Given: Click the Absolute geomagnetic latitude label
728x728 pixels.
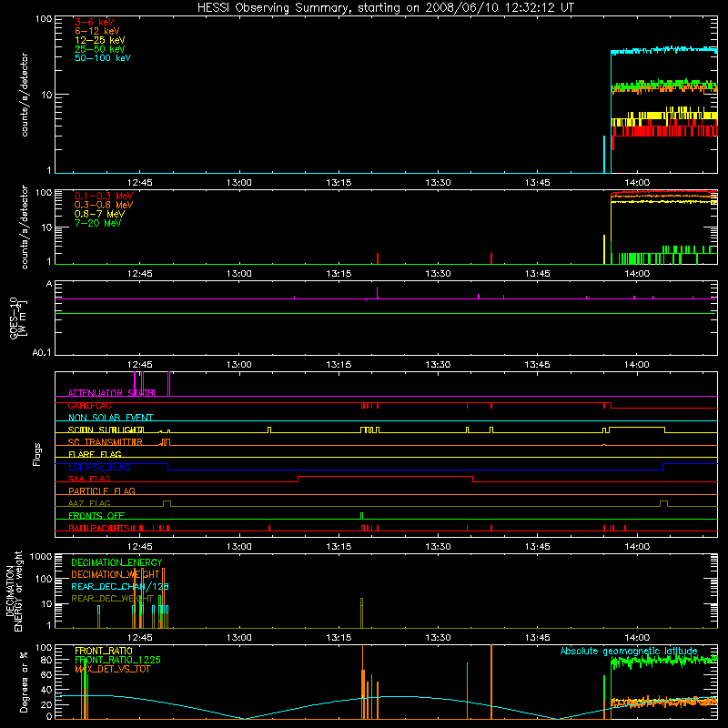Looking at the screenshot, I should click(629, 651).
